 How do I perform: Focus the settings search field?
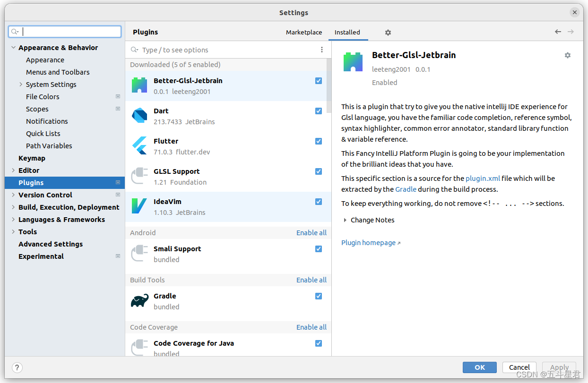click(65, 32)
